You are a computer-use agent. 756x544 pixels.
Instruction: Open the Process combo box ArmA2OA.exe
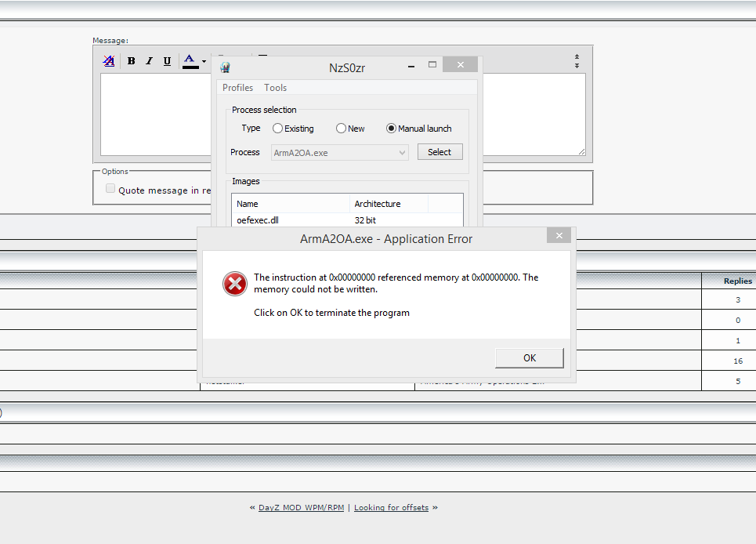point(339,152)
